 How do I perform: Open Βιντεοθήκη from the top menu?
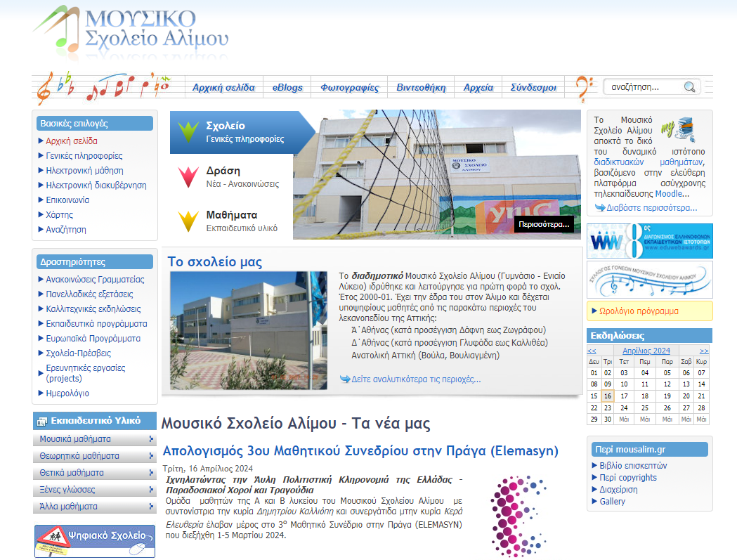coord(421,87)
